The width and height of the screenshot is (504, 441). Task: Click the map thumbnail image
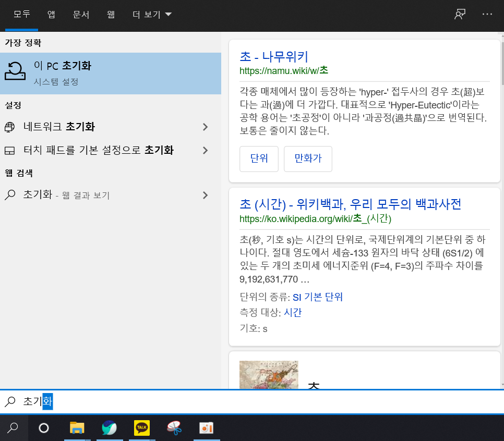269,374
